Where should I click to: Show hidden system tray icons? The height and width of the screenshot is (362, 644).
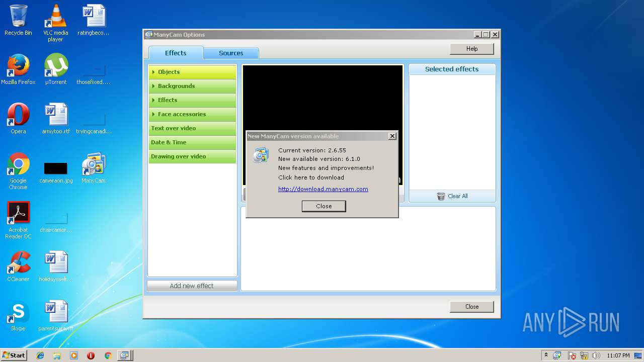pos(546,355)
